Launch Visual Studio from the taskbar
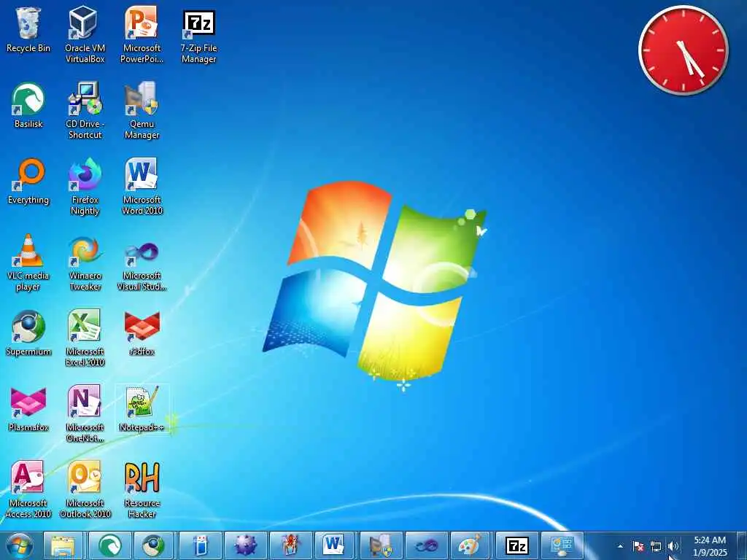Image resolution: width=747 pixels, height=560 pixels. [425, 545]
